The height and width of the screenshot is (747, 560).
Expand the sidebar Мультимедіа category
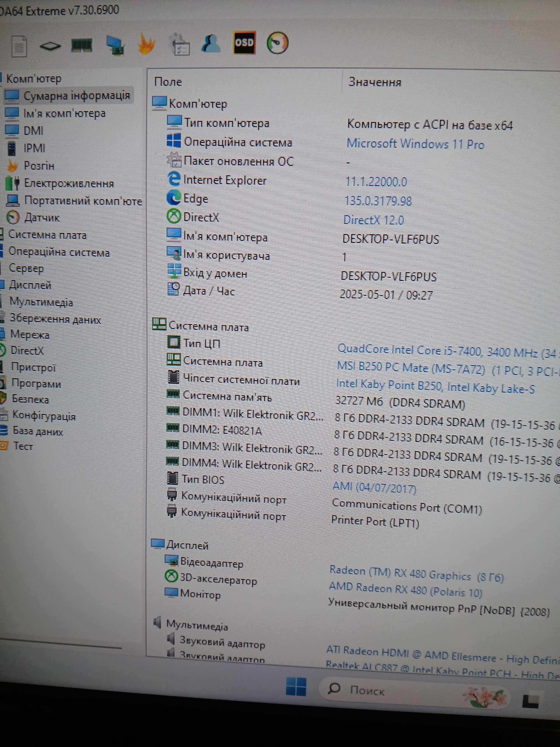pos(41,302)
